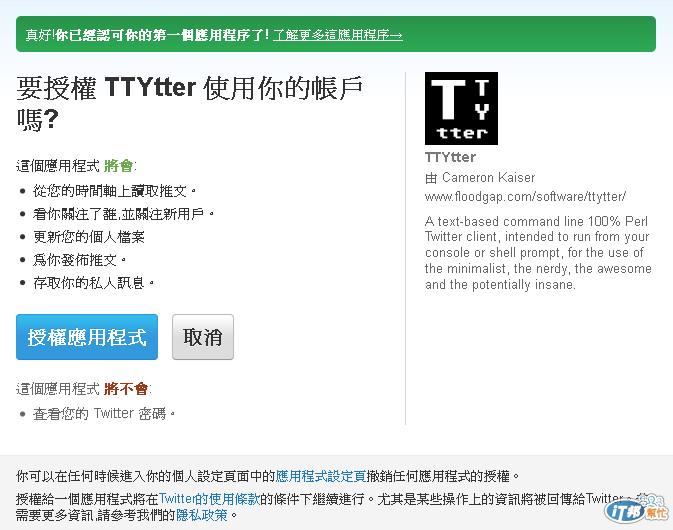The width and height of the screenshot is (673, 530).
Task: Click the 從您的時間軸上讀取推文 permission item
Action: point(115,191)
